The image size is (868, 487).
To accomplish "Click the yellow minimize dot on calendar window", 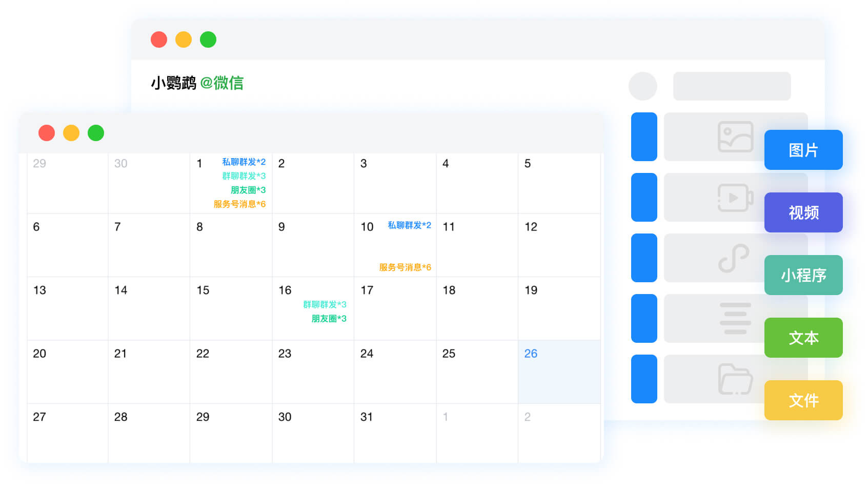I will (71, 133).
